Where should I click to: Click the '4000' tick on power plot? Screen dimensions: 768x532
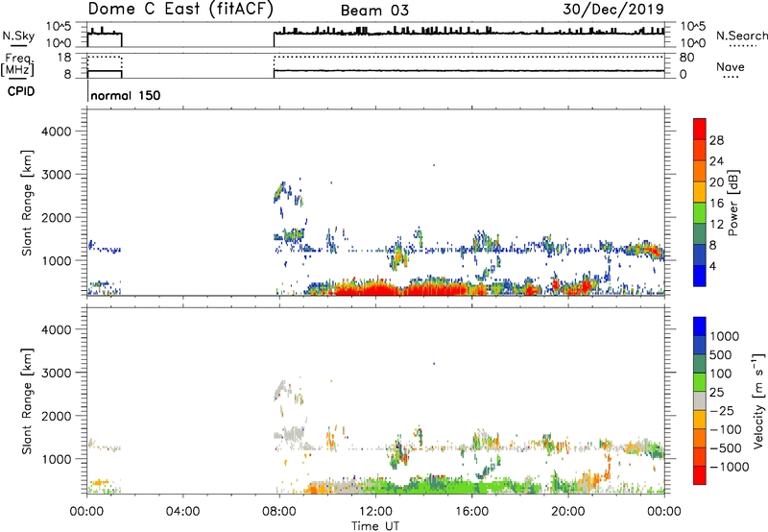pyautogui.click(x=56, y=132)
